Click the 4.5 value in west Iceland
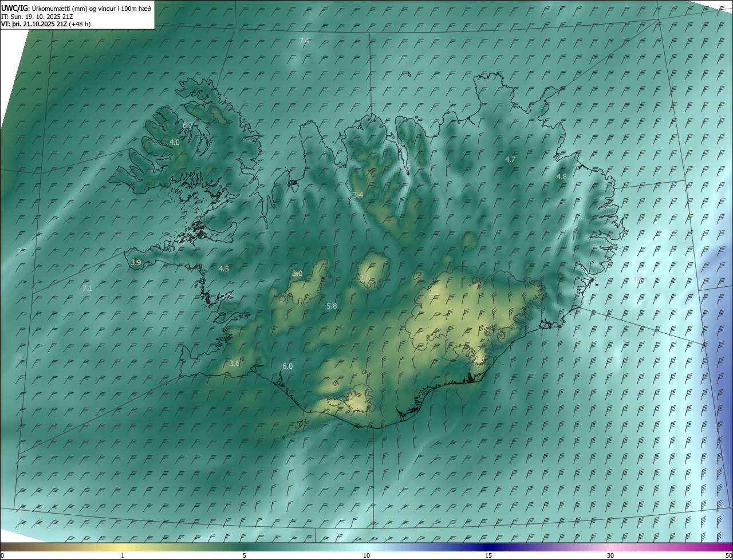The width and height of the screenshot is (733, 560). click(224, 269)
